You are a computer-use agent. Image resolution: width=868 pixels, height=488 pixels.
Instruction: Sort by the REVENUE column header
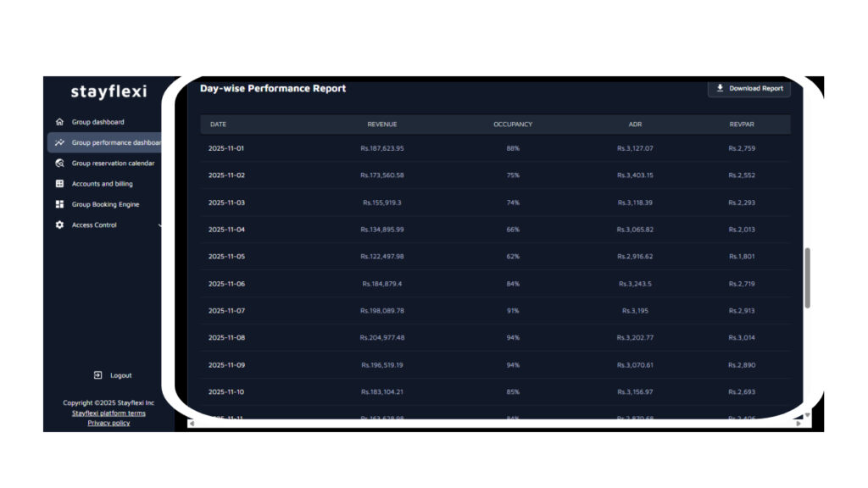(381, 125)
